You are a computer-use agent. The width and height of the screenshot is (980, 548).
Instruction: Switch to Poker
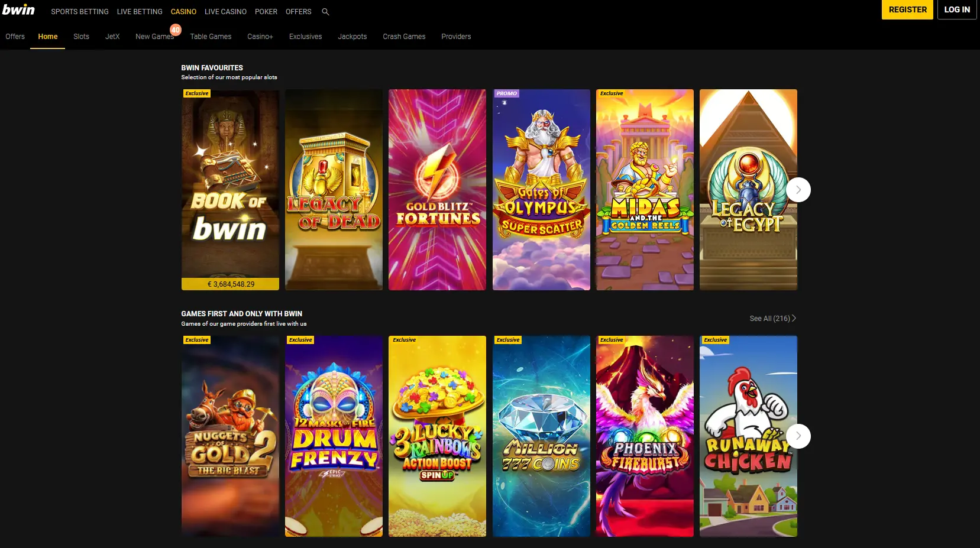tap(266, 12)
